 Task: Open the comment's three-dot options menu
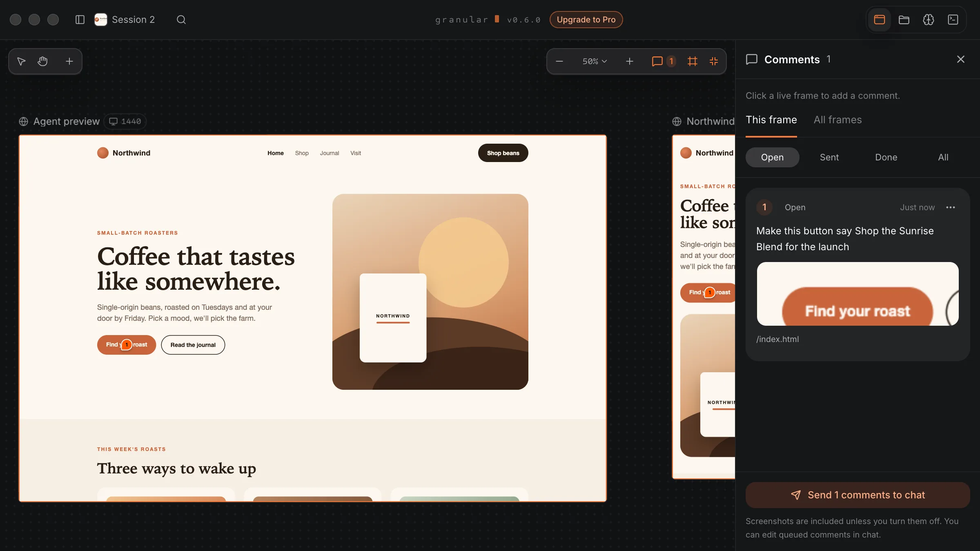(951, 207)
